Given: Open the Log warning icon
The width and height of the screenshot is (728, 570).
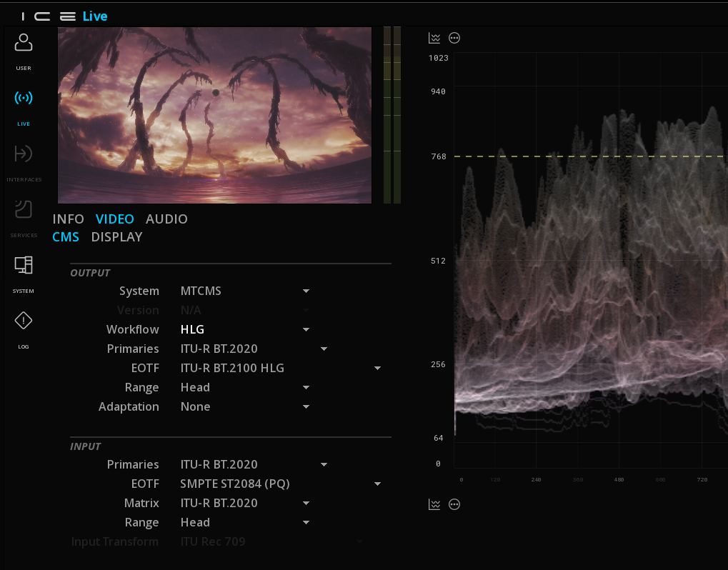Looking at the screenshot, I should click(x=23, y=320).
